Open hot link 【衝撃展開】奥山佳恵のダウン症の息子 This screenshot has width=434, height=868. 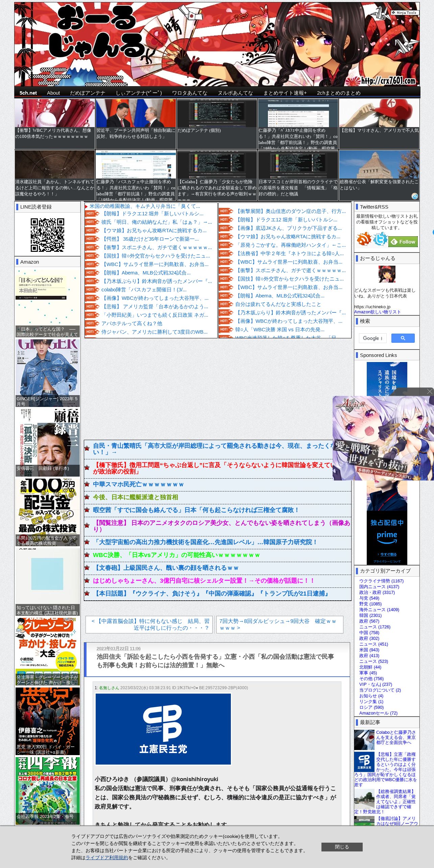pos(290,211)
